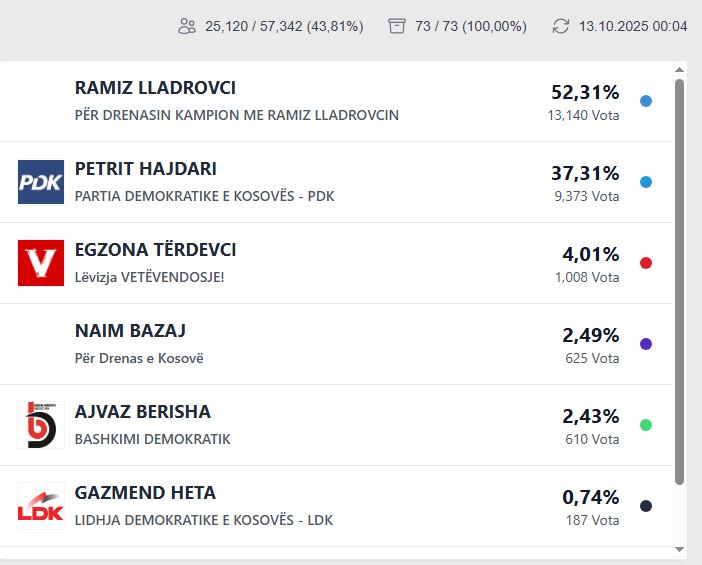
Task: Click the red dot beside Egzona Tërdevci
Action: coord(646,263)
